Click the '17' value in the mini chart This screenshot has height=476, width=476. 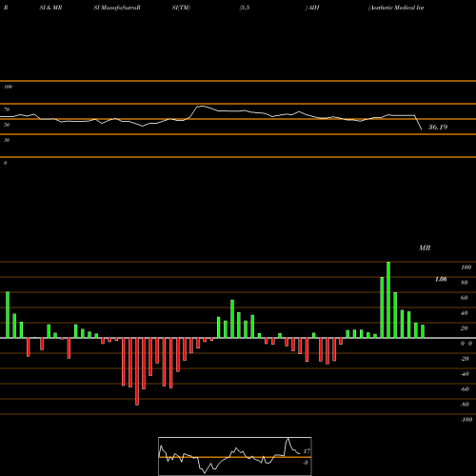point(307,451)
